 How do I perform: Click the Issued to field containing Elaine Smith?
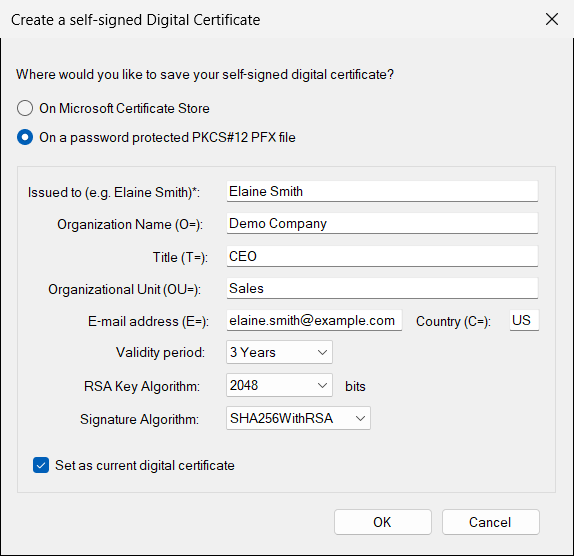pos(382,191)
